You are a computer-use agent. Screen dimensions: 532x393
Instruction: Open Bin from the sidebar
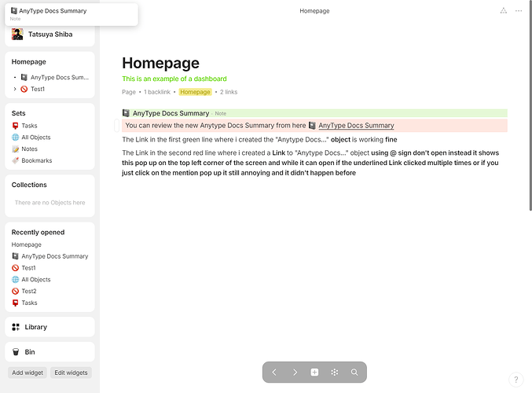click(x=50, y=352)
